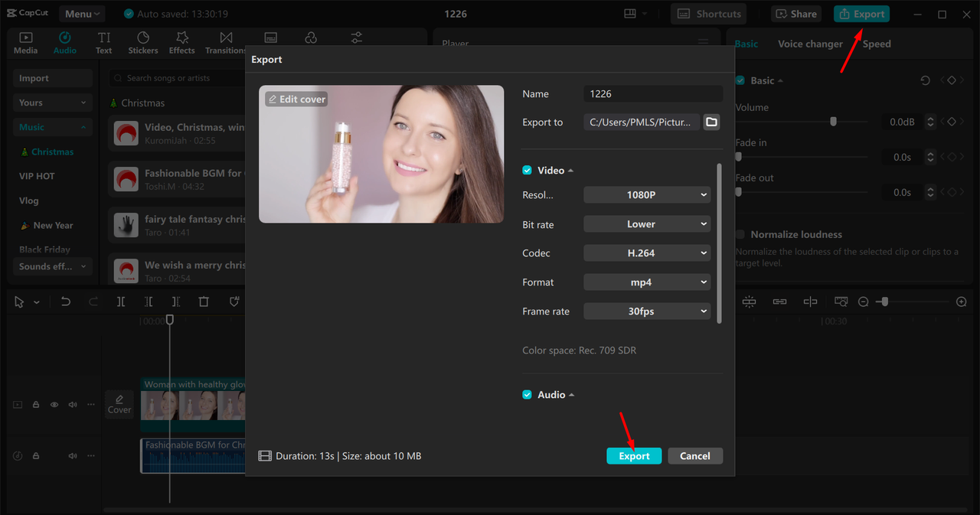This screenshot has width=980, height=515.
Task: Hide the video track with eye icon
Action: coord(54,404)
